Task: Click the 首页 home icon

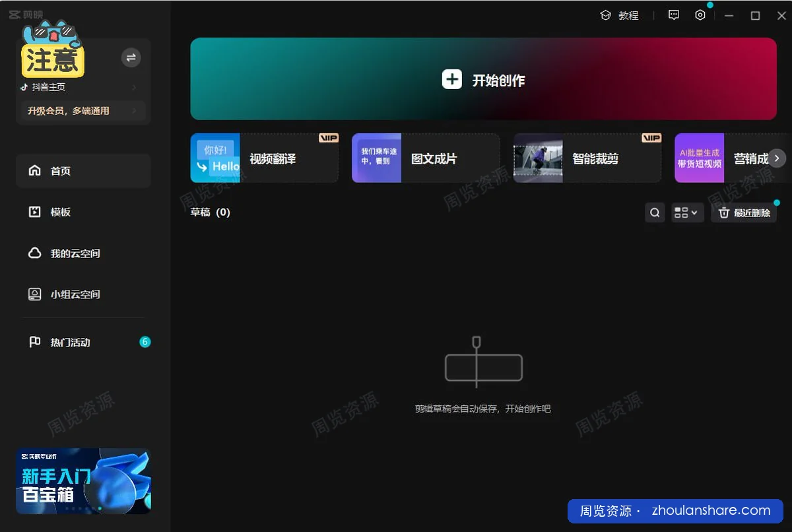Action: [x=35, y=171]
